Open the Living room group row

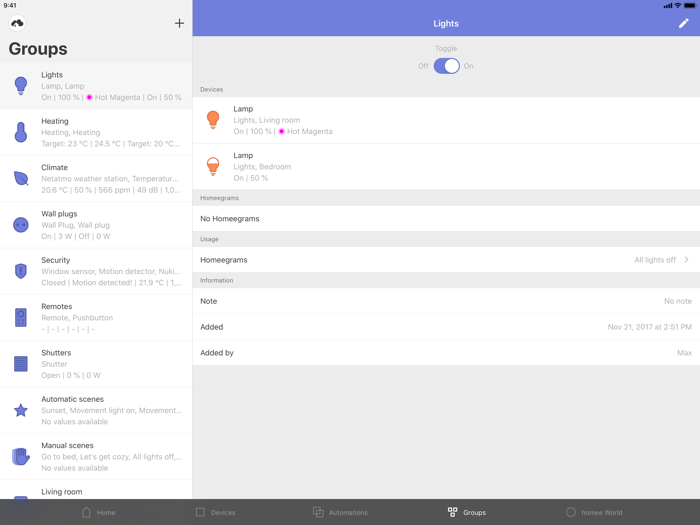96,490
